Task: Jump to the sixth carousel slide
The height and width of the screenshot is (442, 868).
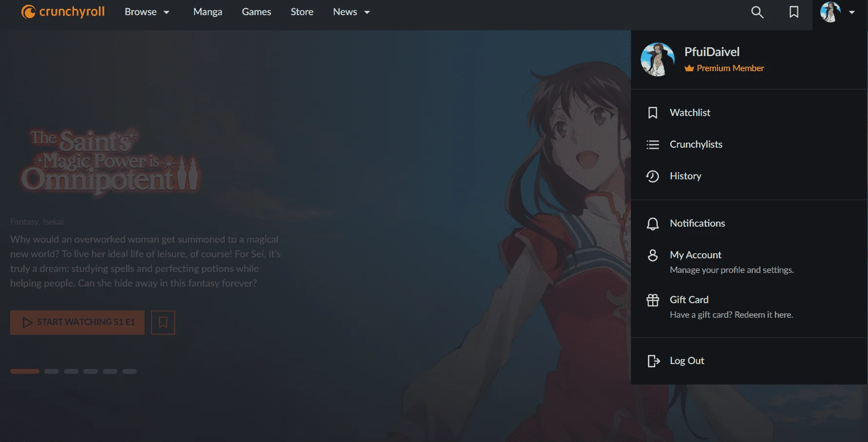Action: [129, 371]
